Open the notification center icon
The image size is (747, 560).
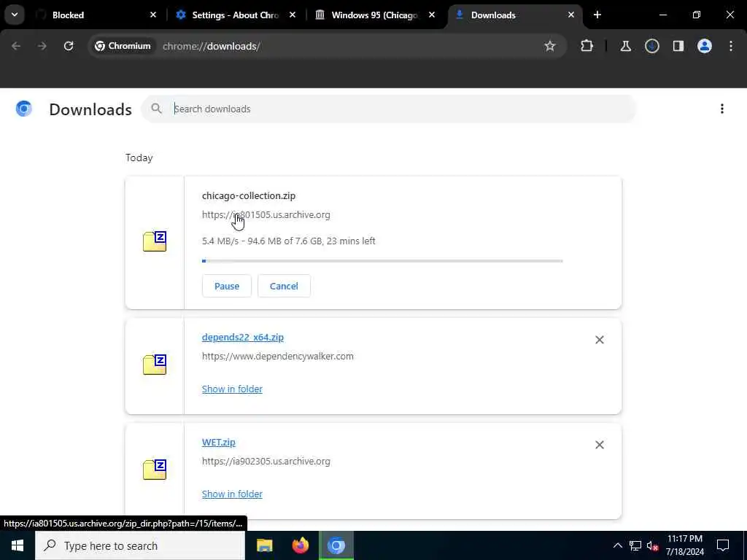pyautogui.click(x=723, y=545)
